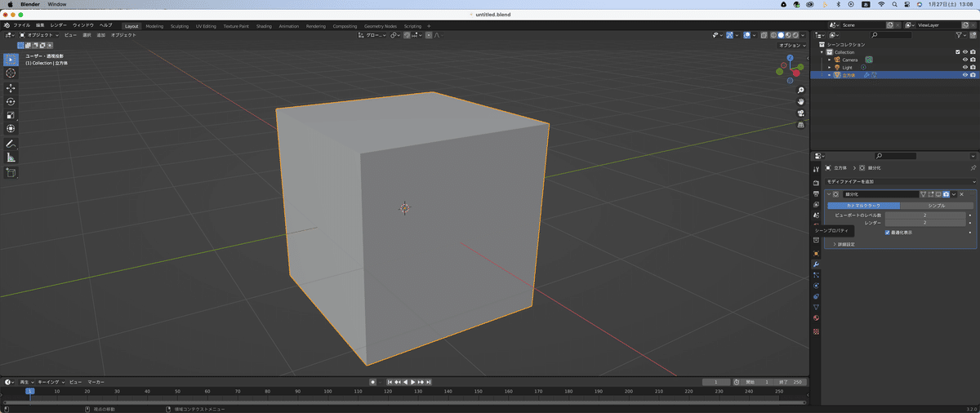Jump to the first frame
Viewport: 980px width, 413px height.
(390, 382)
